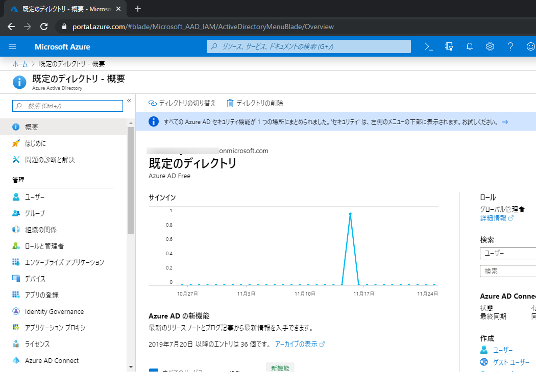Click the sidebar vertical scrollbar thumb

[131, 181]
